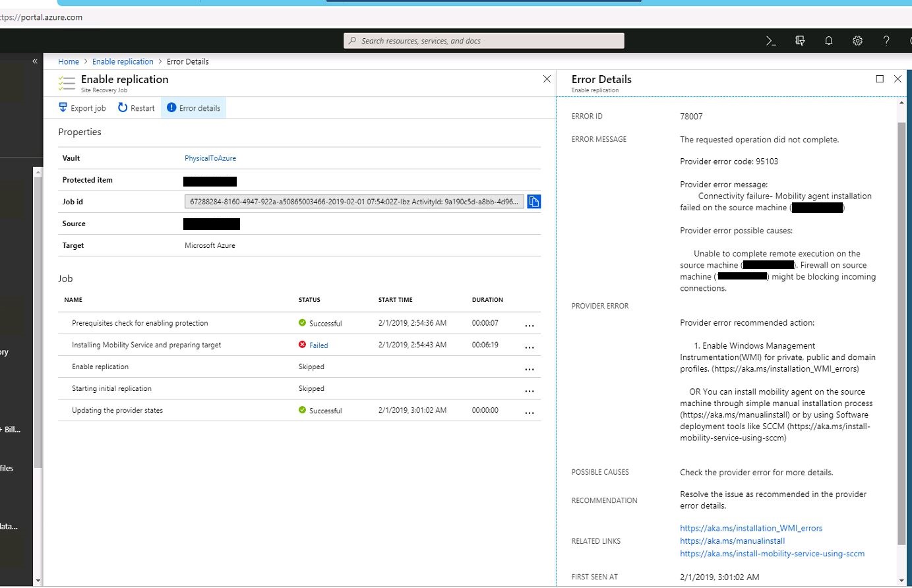Open the help question mark
Viewport: 912px width, 588px height.
coord(886,41)
